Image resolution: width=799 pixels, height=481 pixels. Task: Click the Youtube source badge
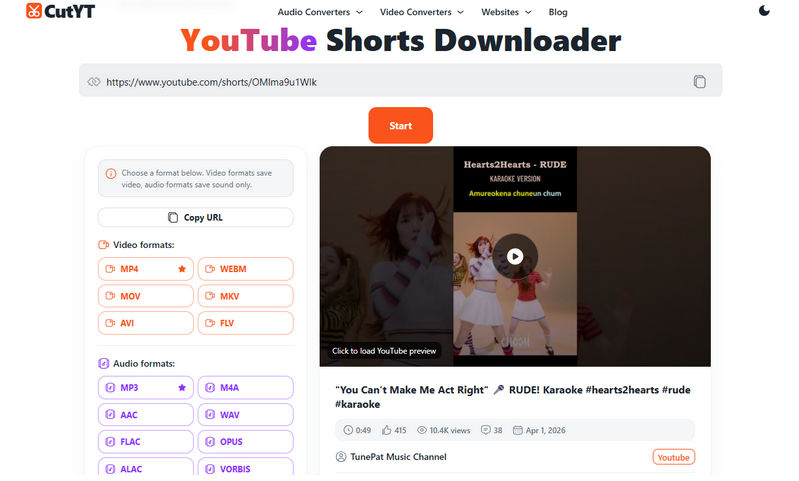(x=673, y=457)
